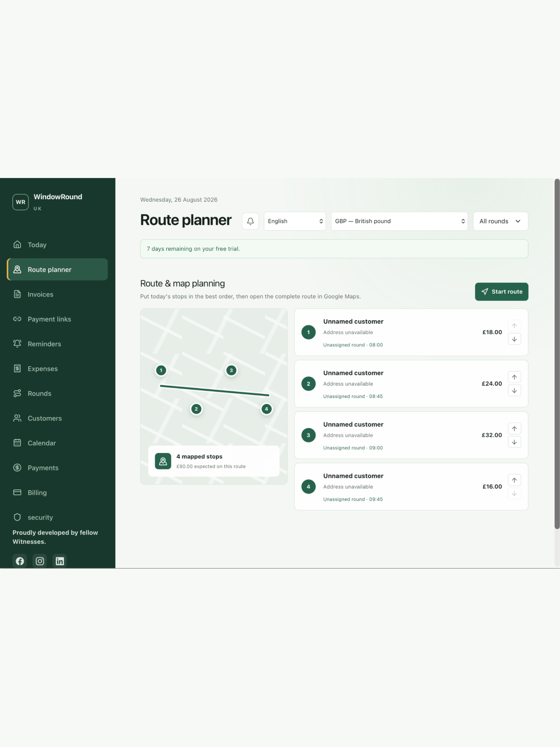Viewport: 560px width, 747px height.
Task: Open the Calendar page
Action: tap(57, 443)
